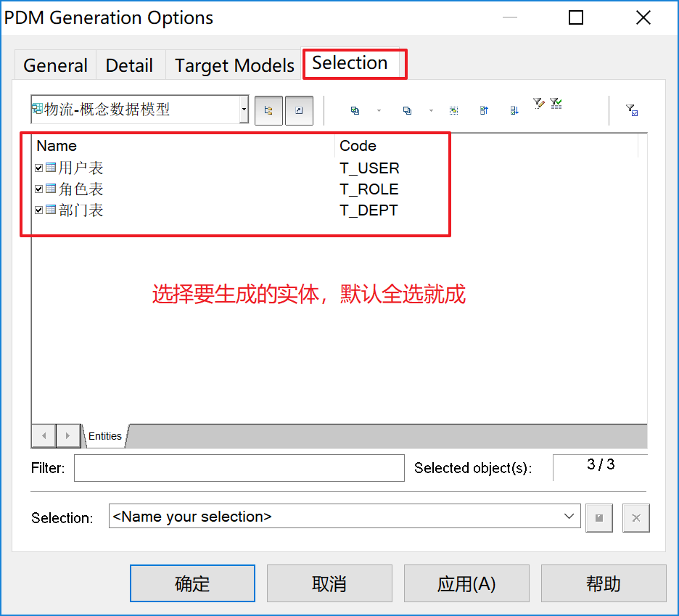This screenshot has width=679, height=616.
Task: Select the 部门表 row name
Action: [x=81, y=210]
